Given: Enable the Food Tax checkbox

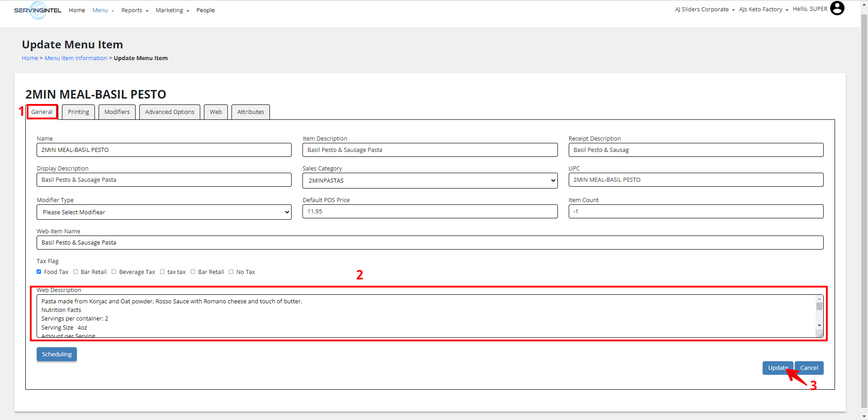Looking at the screenshot, I should pyautogui.click(x=39, y=272).
